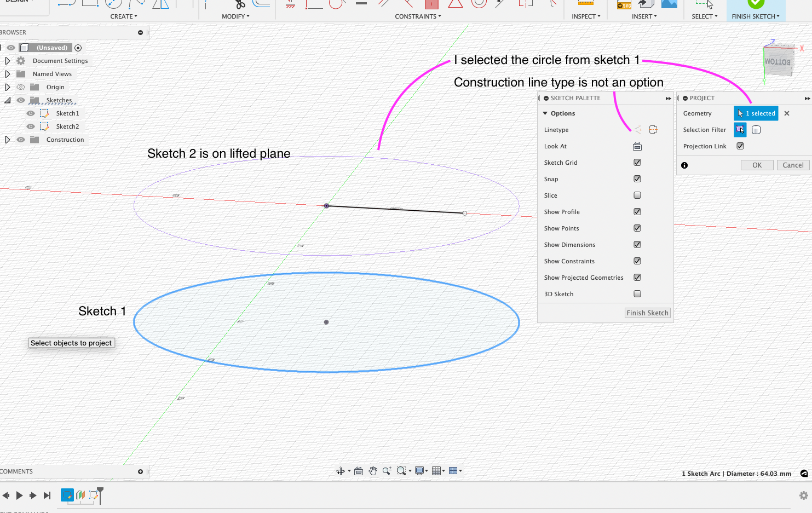Uncheck Projection Link checkbox
The height and width of the screenshot is (513, 812).
coord(740,146)
